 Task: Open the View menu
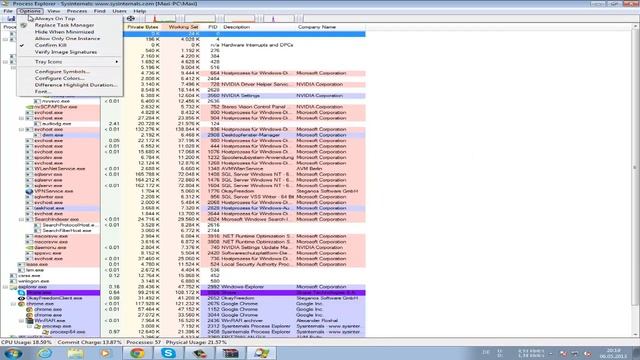point(53,11)
